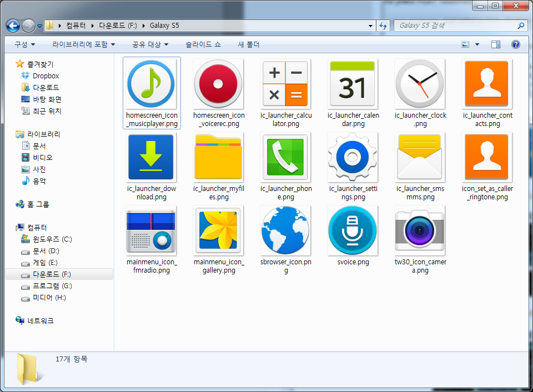533x392 pixels.
Task: Open the 윈도우즈 (C:) drive in sidebar
Action: [52, 239]
